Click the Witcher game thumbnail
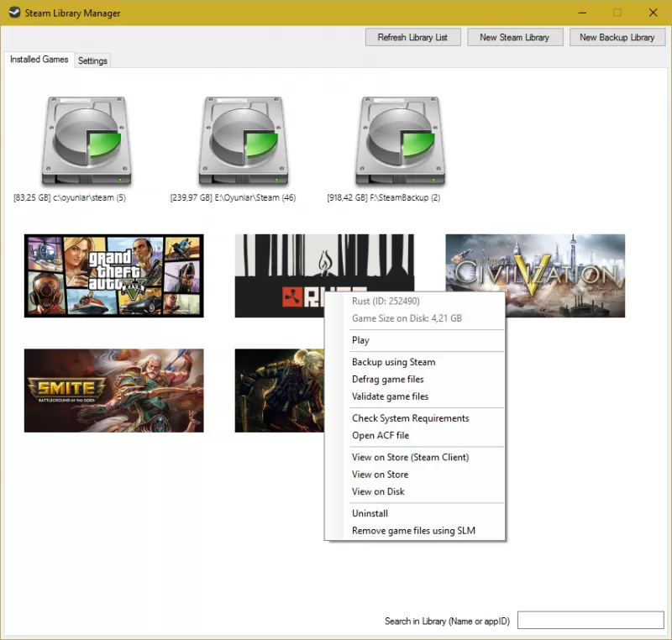The image size is (672, 640). pyautogui.click(x=279, y=391)
